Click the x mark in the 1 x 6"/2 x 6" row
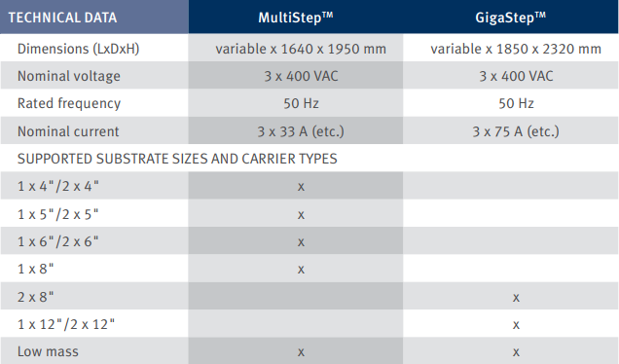 click(x=301, y=242)
